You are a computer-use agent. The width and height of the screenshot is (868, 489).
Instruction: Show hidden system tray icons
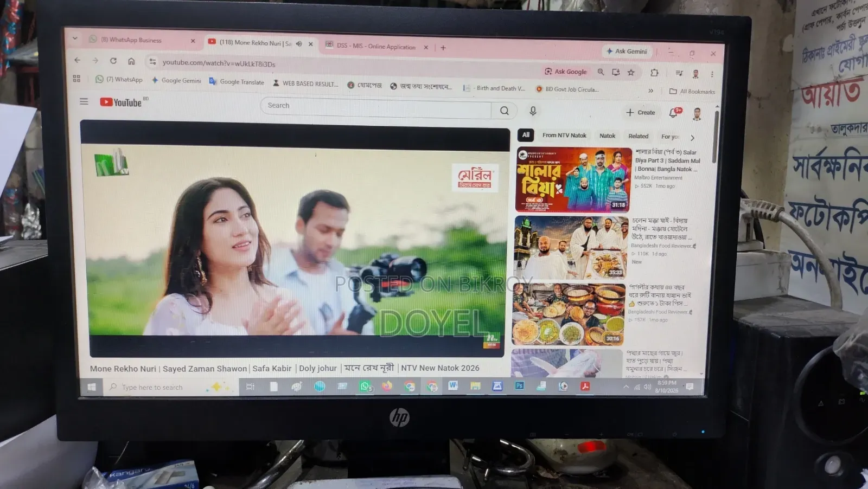[626, 387]
